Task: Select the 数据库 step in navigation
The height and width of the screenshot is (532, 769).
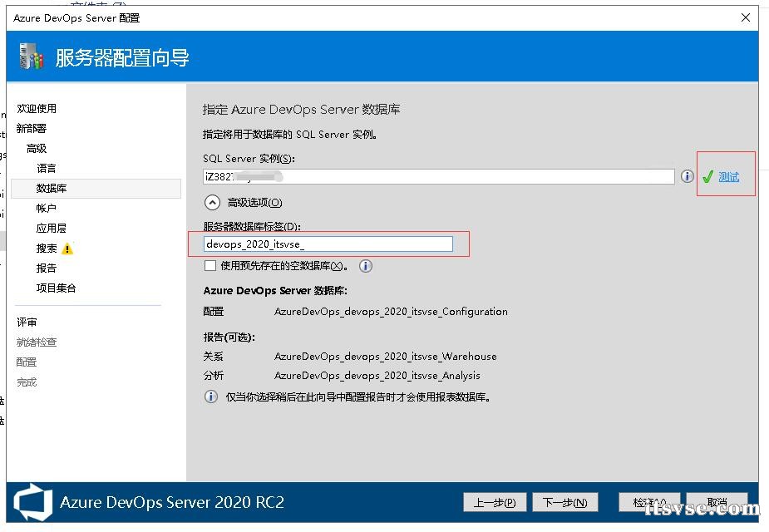Action: [x=96, y=189]
